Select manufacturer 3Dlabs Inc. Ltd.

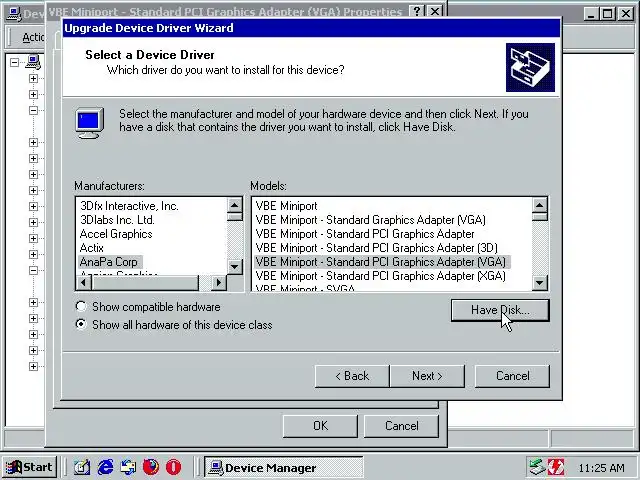[117, 220]
